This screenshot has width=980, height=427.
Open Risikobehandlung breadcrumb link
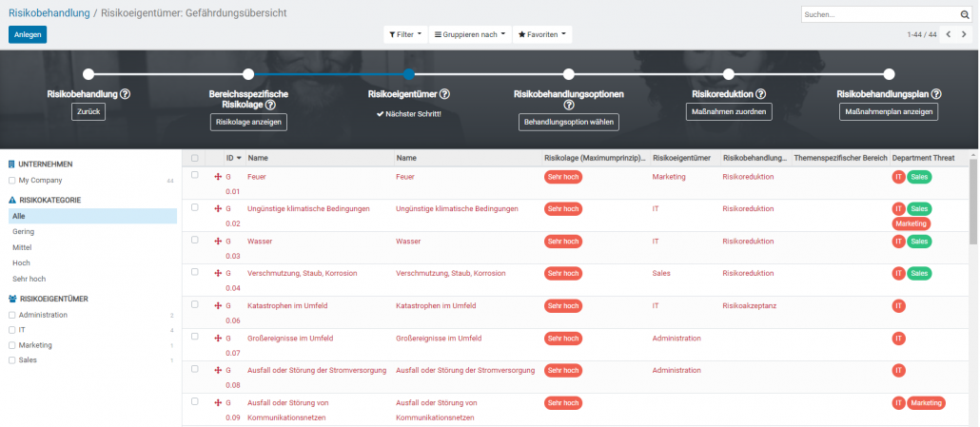click(49, 13)
